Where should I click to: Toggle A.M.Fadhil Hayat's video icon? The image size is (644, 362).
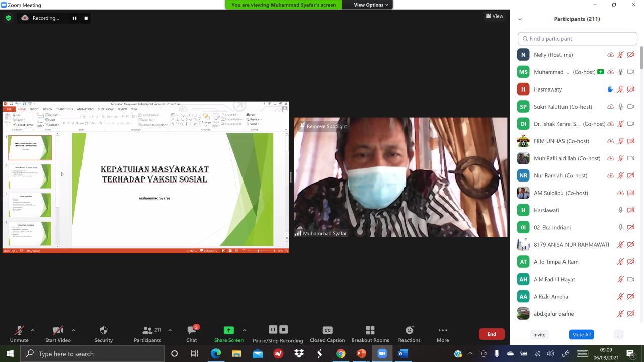630,279
